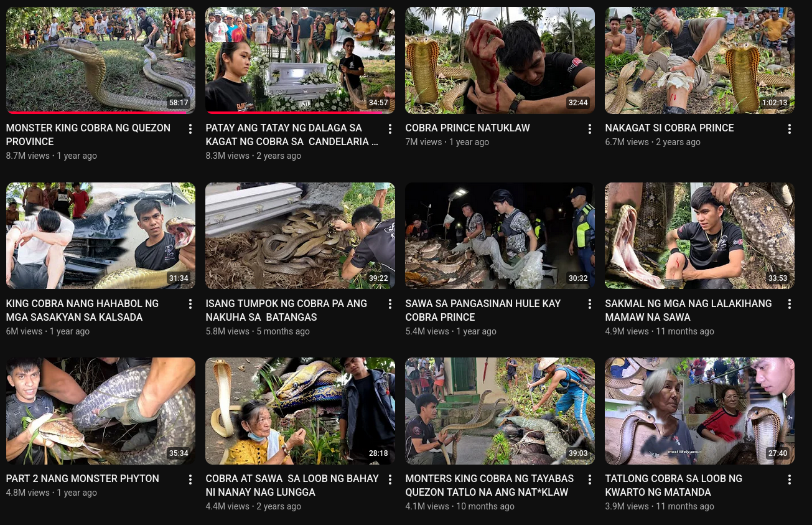This screenshot has width=812, height=525.
Task: Open options menu for KING COBRA NANG HAHABOL video
Action: click(190, 305)
